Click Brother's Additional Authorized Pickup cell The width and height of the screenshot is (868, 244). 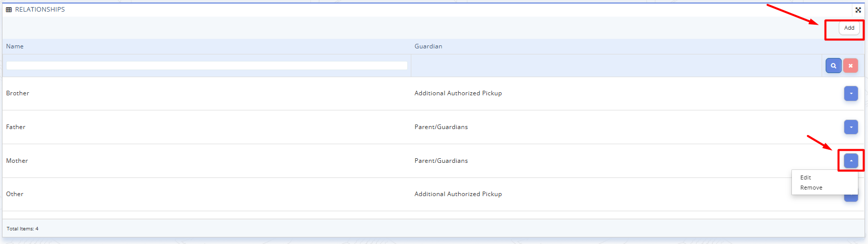(x=458, y=93)
